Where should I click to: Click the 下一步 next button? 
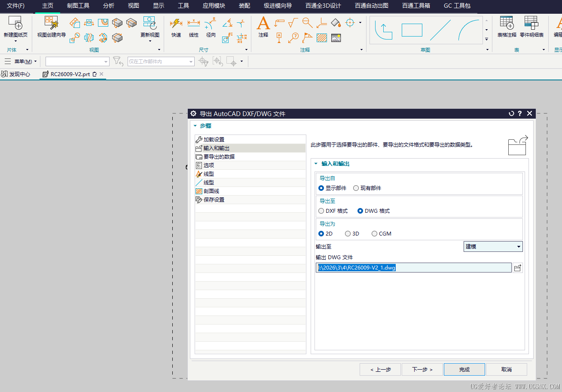tap(422, 370)
